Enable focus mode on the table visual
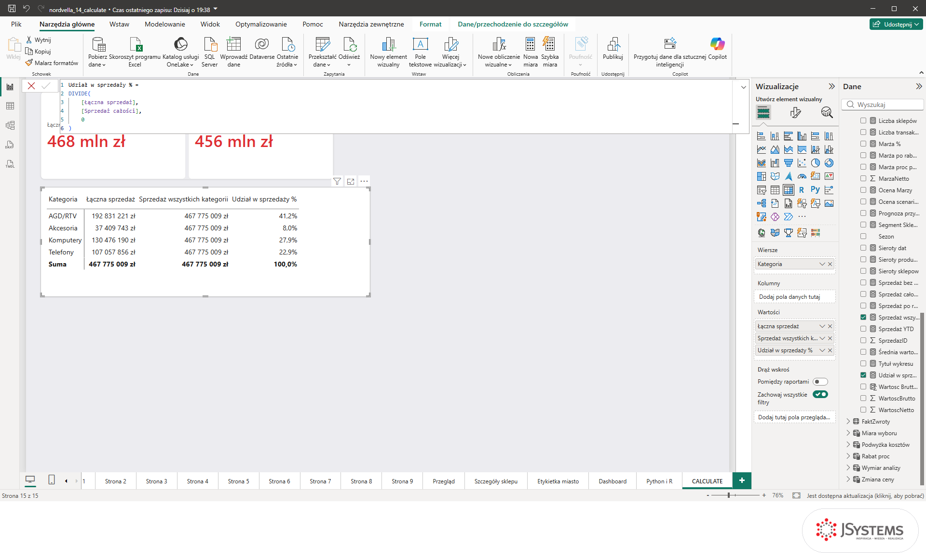926x560 pixels. tap(351, 181)
